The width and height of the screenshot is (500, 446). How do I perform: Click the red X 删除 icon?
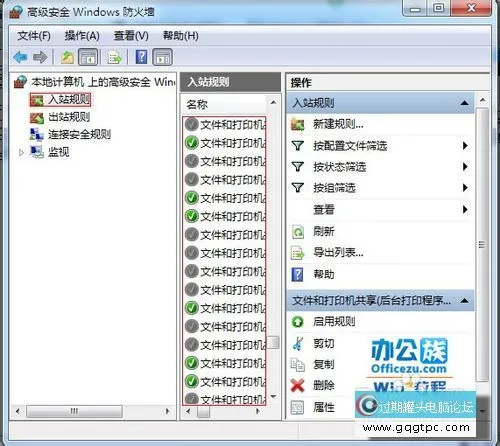pos(297,386)
